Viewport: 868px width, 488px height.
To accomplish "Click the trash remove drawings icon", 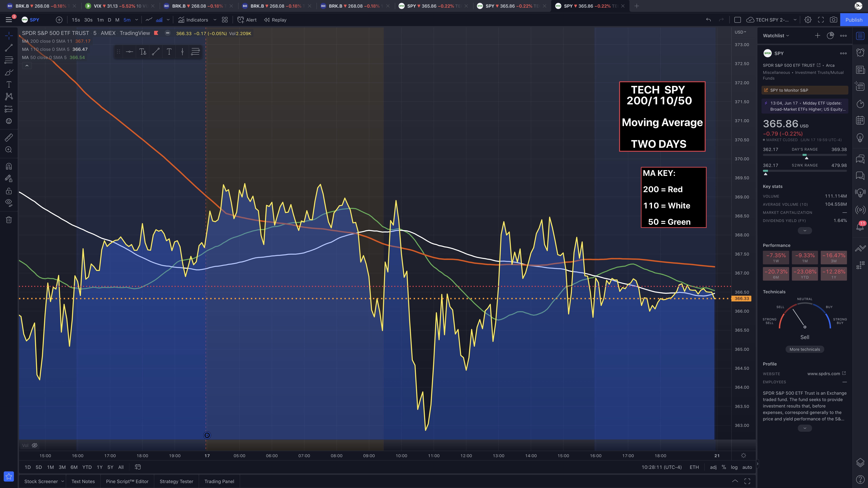I will point(9,220).
